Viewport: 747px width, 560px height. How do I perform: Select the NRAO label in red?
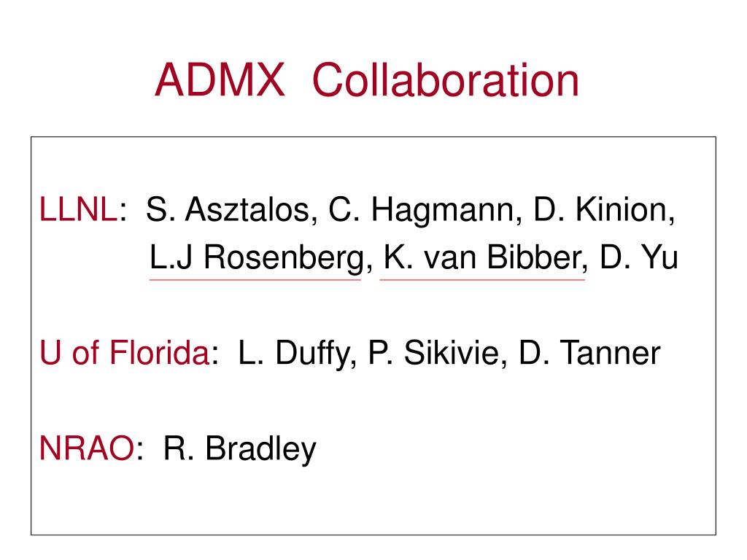coord(87,448)
